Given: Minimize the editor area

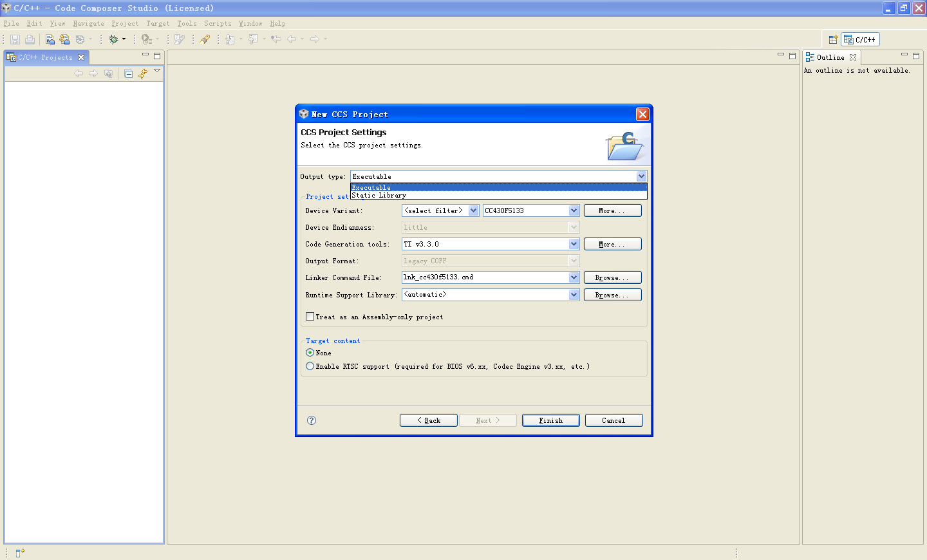Looking at the screenshot, I should point(781,55).
